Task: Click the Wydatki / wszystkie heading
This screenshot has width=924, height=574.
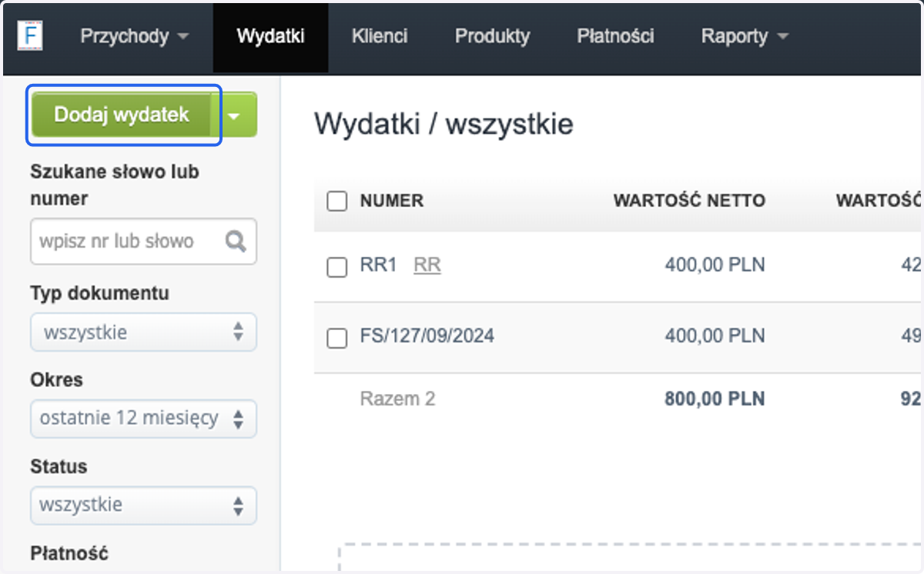Action: tap(444, 124)
